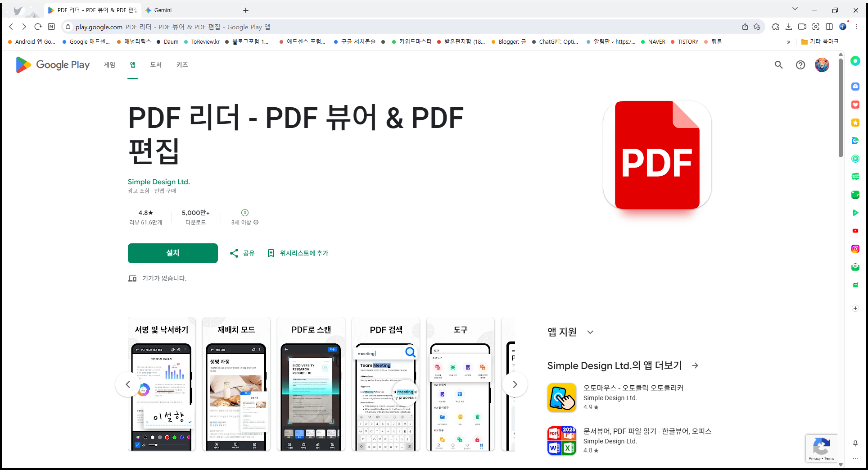The height and width of the screenshot is (470, 868).
Task: Expand the 앱 지원 section
Action: (x=590, y=332)
